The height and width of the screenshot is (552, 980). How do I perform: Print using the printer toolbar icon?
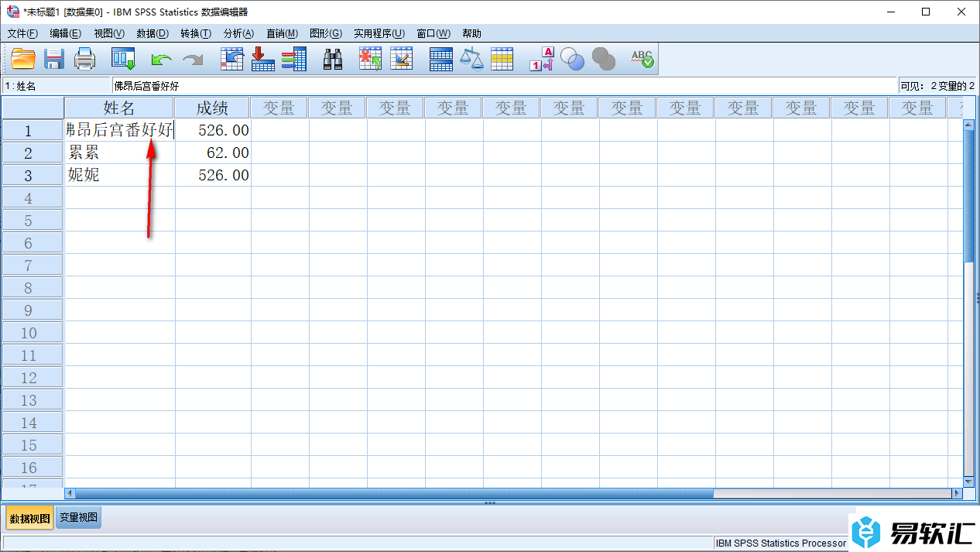point(84,59)
